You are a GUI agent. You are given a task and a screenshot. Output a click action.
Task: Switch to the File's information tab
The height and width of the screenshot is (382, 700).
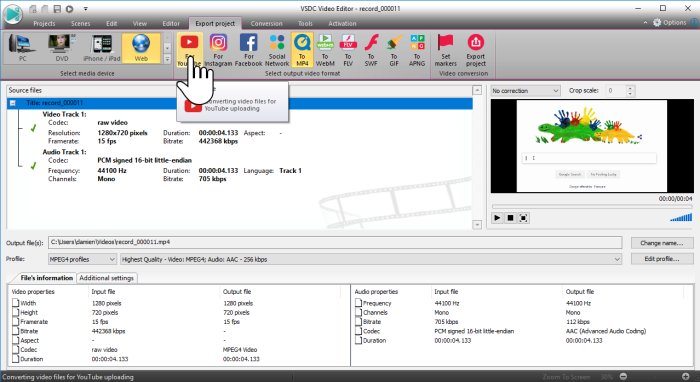46,278
